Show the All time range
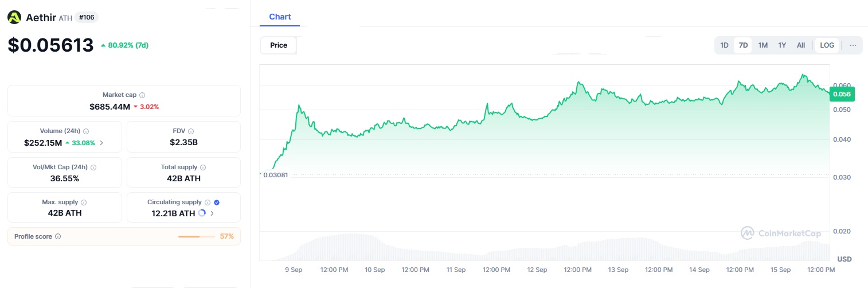The height and width of the screenshot is (288, 868). click(x=801, y=45)
